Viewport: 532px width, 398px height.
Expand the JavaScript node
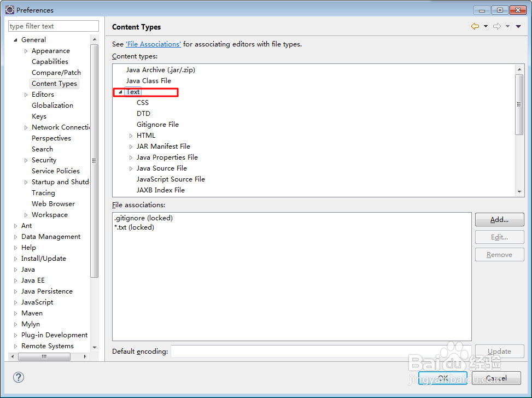(15, 302)
